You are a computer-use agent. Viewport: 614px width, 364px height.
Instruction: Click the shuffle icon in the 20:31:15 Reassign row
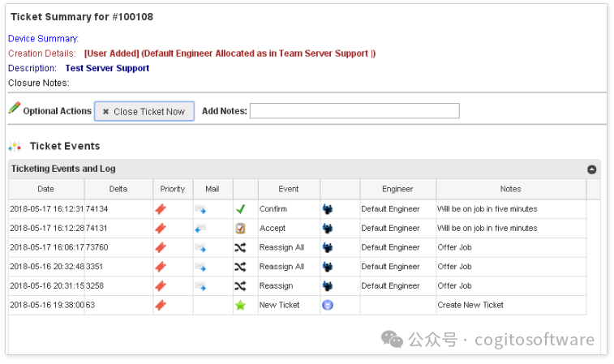click(240, 285)
